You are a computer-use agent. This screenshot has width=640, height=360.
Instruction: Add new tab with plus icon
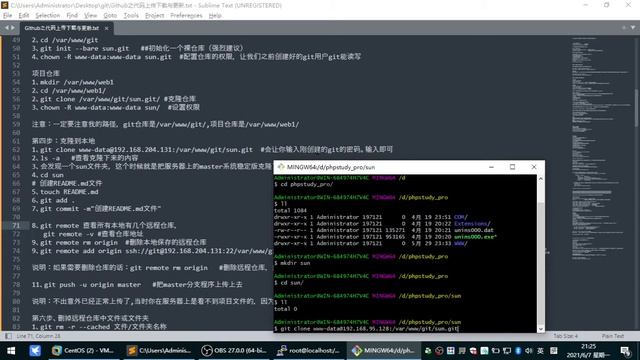tap(624, 28)
